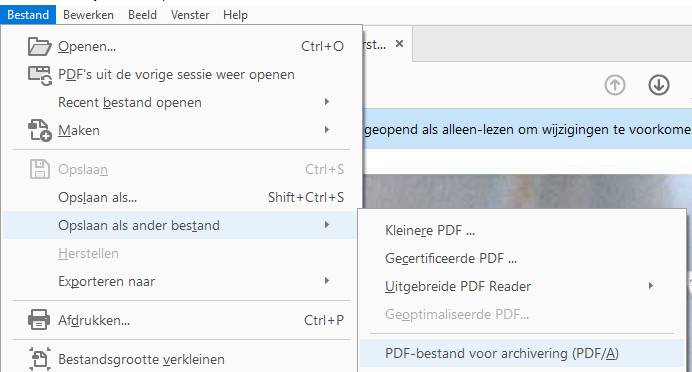Expand Recent bestand openen submenu arrow
The image size is (692, 372).
327,102
